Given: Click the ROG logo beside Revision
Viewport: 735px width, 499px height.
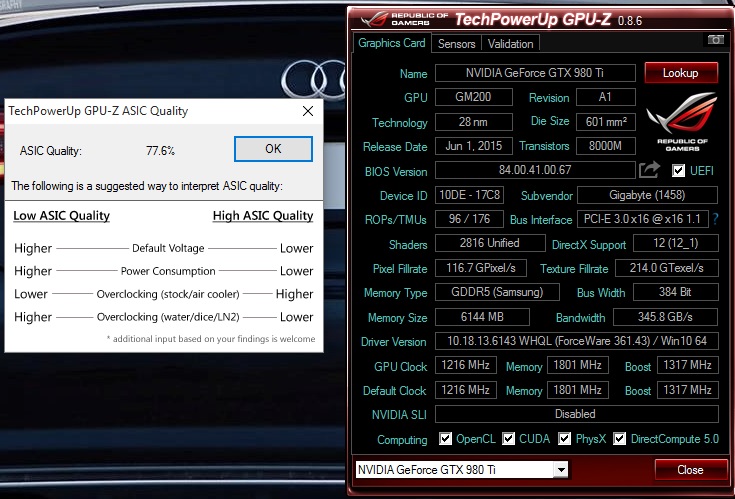Looking at the screenshot, I should click(682, 121).
